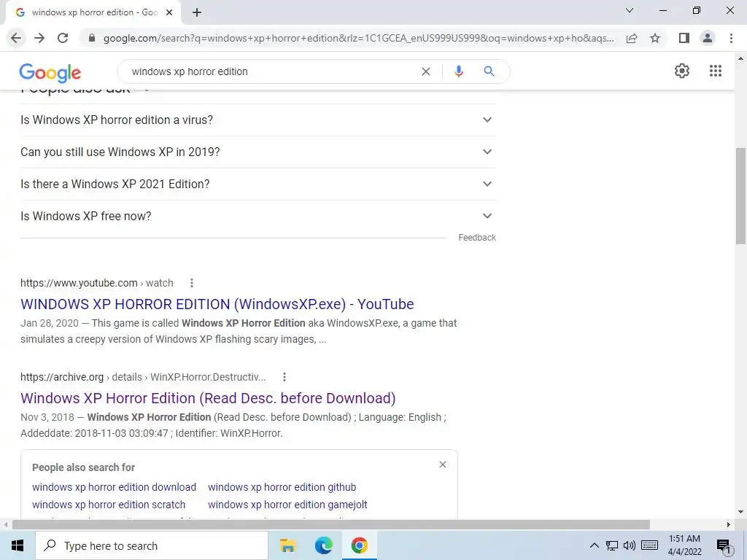
Task: Open options menu for the YouTube result
Action: tap(192, 283)
